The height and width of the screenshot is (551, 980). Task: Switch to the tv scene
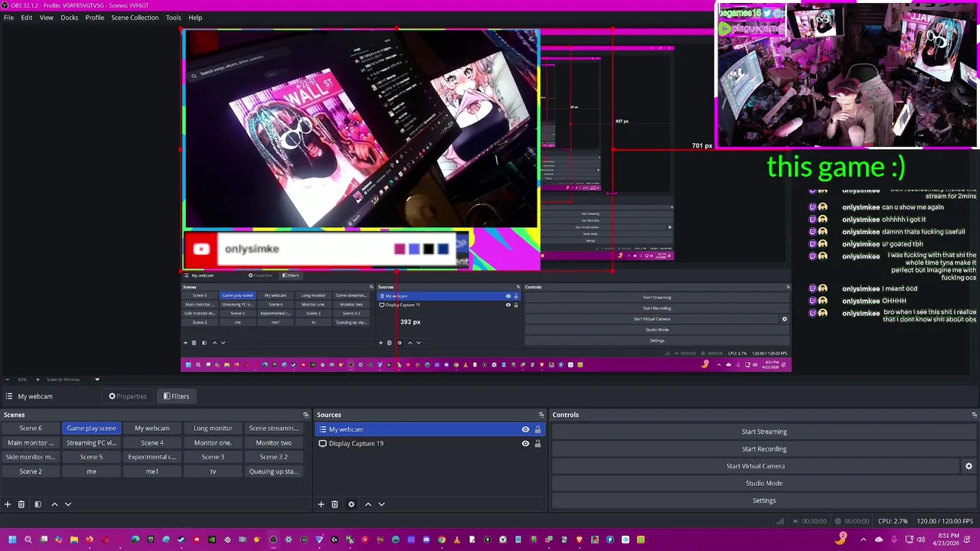[x=213, y=471]
